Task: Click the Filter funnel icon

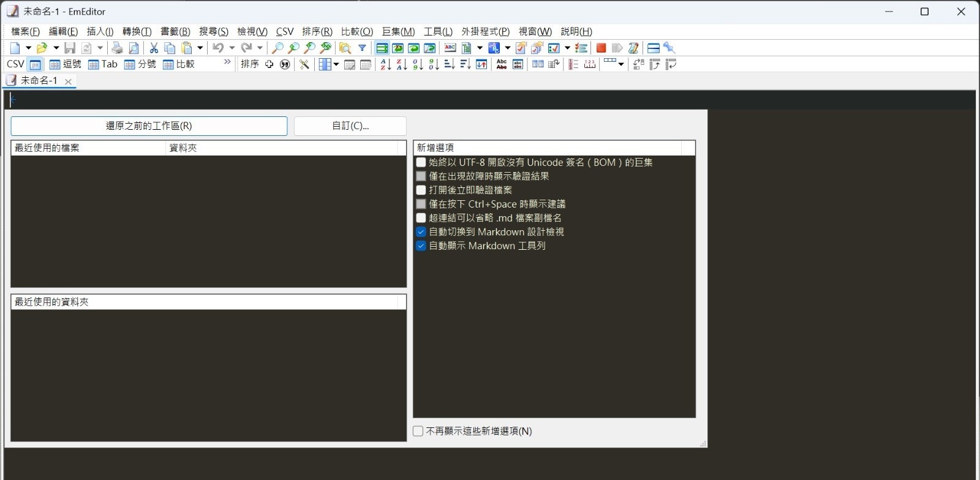Action: coord(362,48)
